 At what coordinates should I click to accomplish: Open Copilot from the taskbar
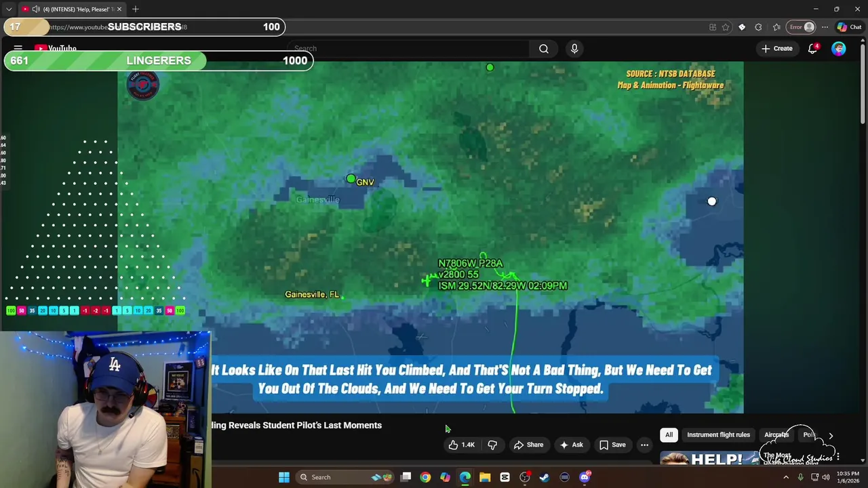pyautogui.click(x=445, y=477)
